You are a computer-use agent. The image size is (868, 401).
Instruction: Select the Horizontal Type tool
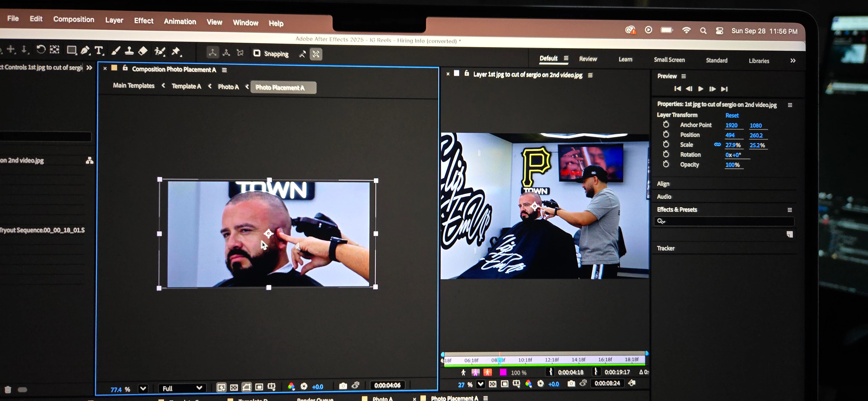point(99,51)
